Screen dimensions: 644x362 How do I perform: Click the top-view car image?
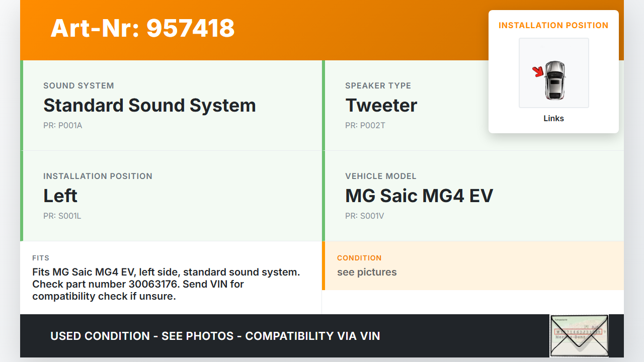(x=555, y=80)
